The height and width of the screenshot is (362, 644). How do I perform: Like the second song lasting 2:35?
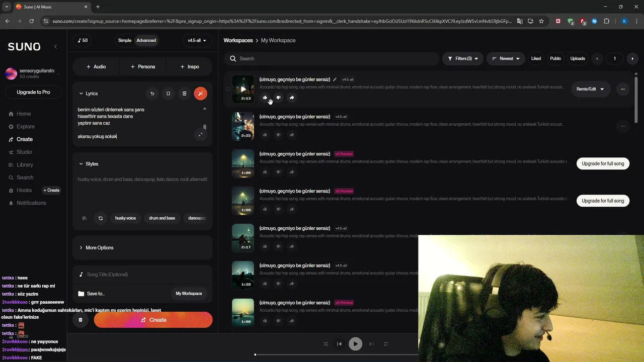pos(265,135)
